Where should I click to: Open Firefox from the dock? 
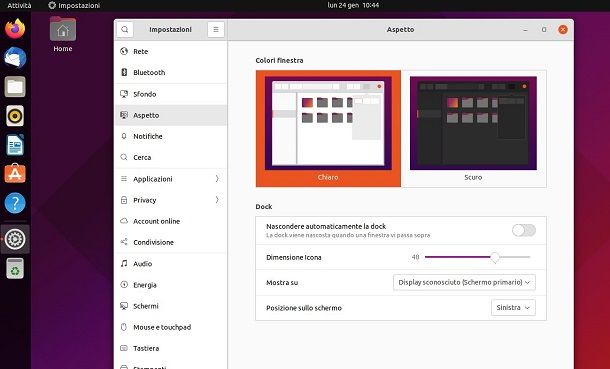click(x=15, y=28)
